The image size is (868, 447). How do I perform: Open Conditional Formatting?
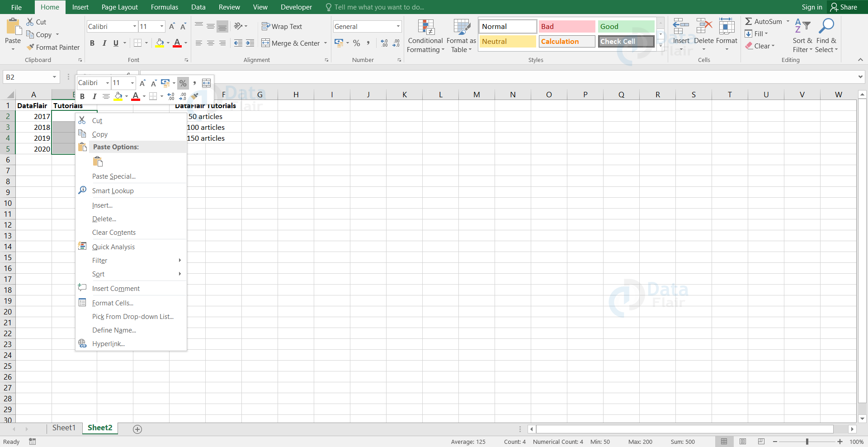[x=425, y=36]
